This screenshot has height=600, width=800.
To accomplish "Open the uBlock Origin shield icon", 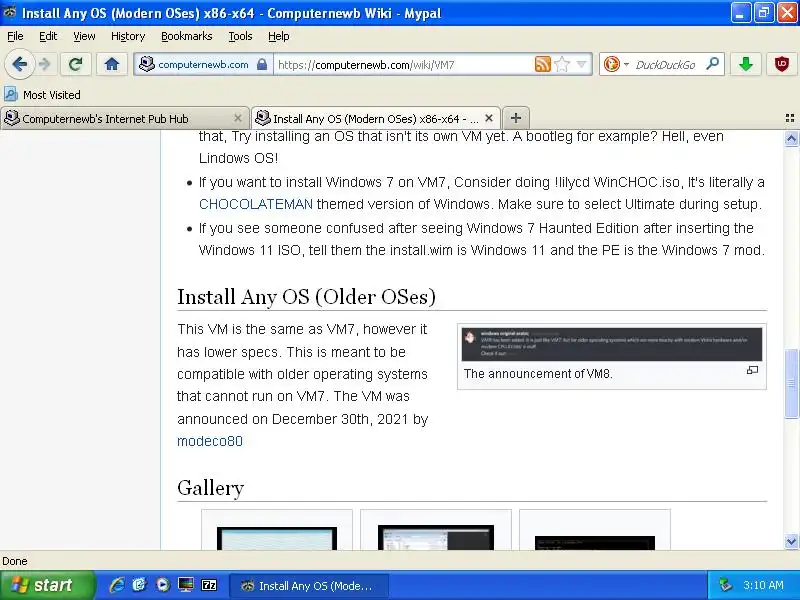I will click(782, 64).
